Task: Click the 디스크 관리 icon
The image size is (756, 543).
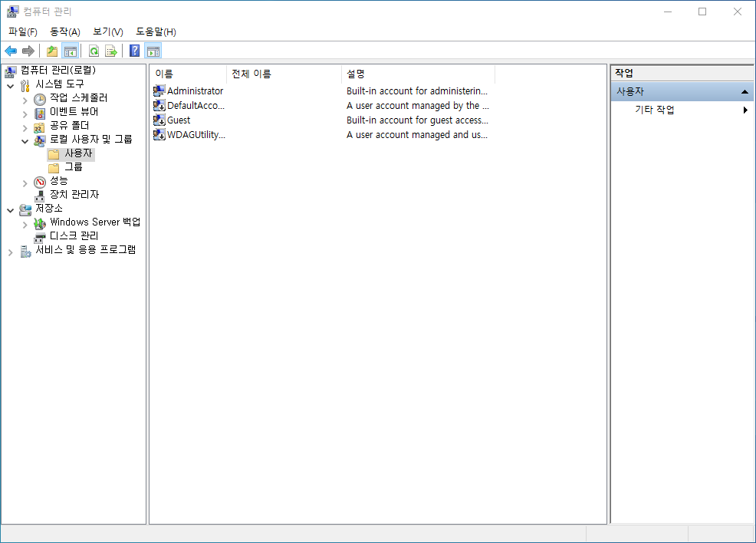Action: [40, 237]
